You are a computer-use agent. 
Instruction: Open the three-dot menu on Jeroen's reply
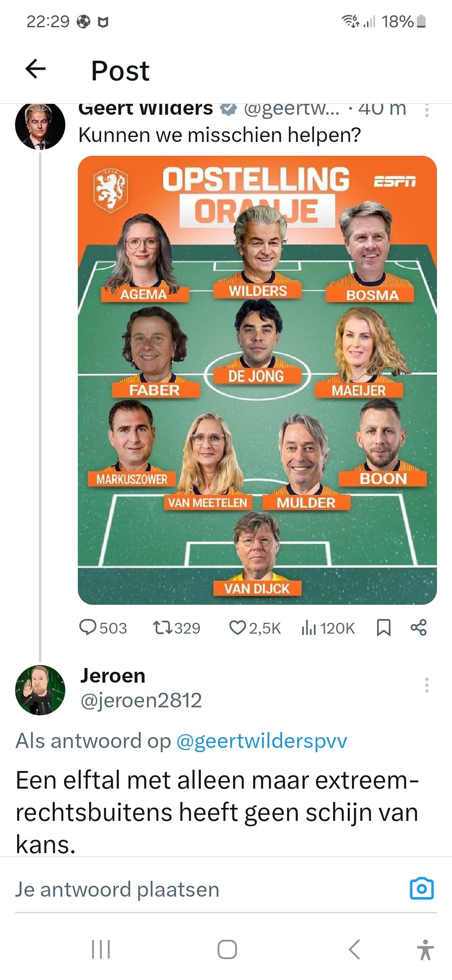pyautogui.click(x=426, y=685)
